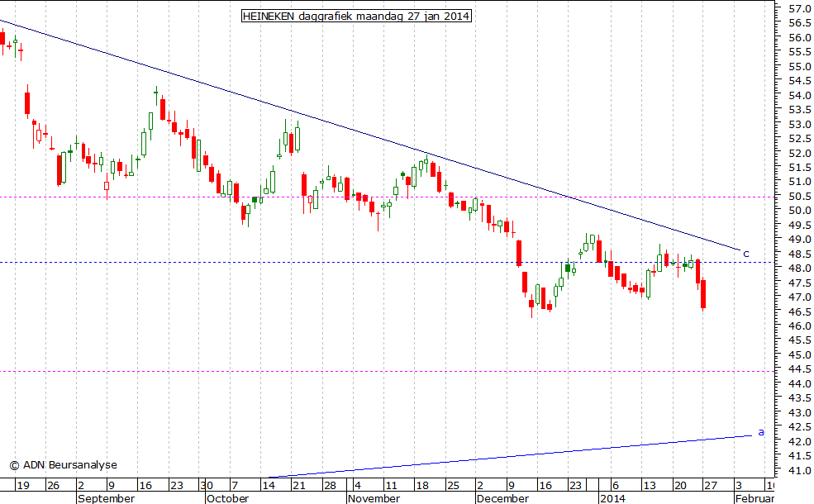This screenshot has width=814, height=504.
Task: Click the trendline label 'c'
Action: tap(746, 254)
